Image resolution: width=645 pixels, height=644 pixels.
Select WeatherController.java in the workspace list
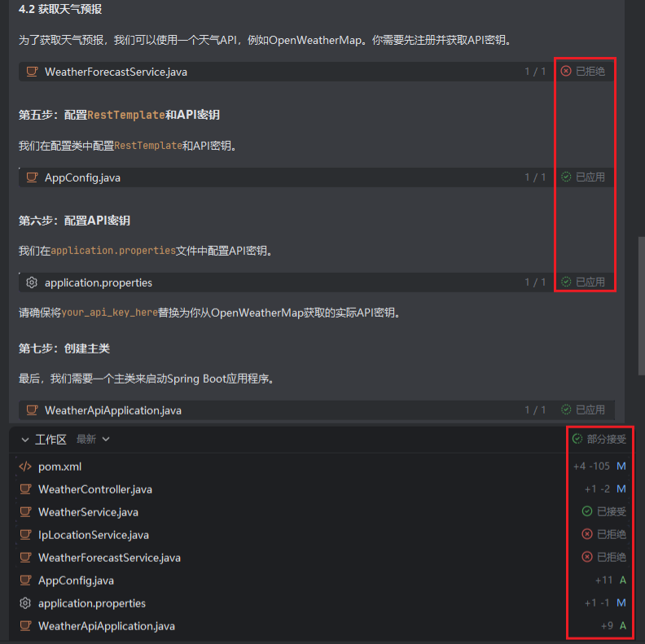pos(95,489)
